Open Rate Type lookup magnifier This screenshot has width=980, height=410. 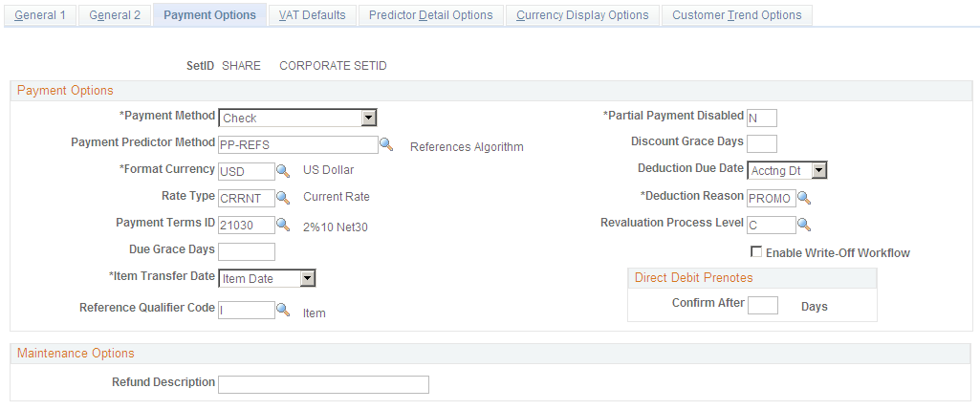click(x=283, y=198)
